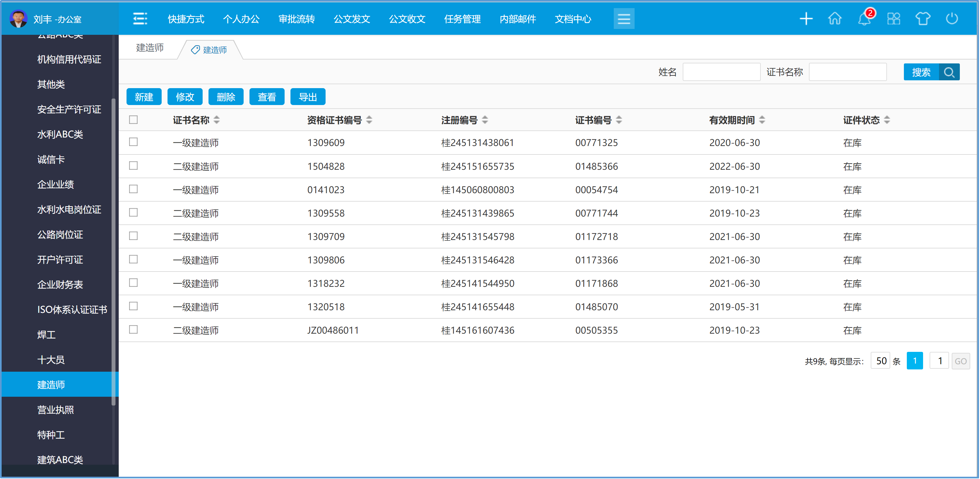Screen dimensions: 980x479
Task: Tick checkbox for certificate 1309609 row
Action: click(x=133, y=142)
